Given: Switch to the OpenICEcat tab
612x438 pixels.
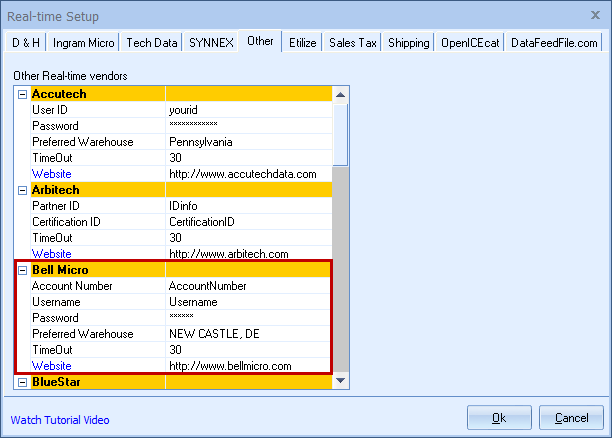Looking at the screenshot, I should (470, 43).
